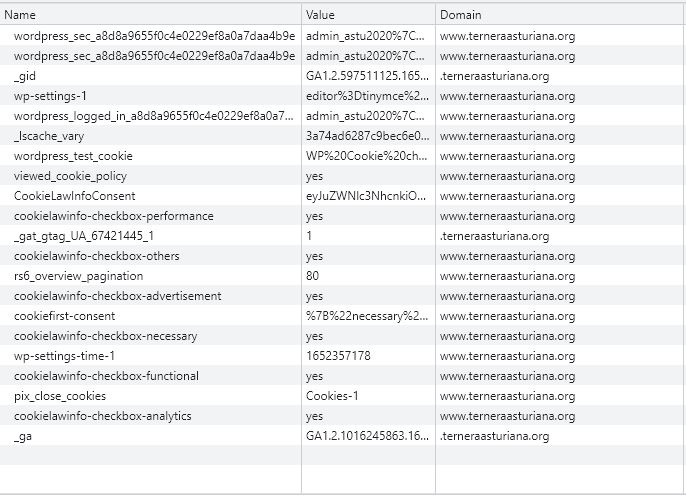Click the yes value of cookielawinfo-checkbox-advertisement
The height and width of the screenshot is (496, 686).
(x=314, y=297)
